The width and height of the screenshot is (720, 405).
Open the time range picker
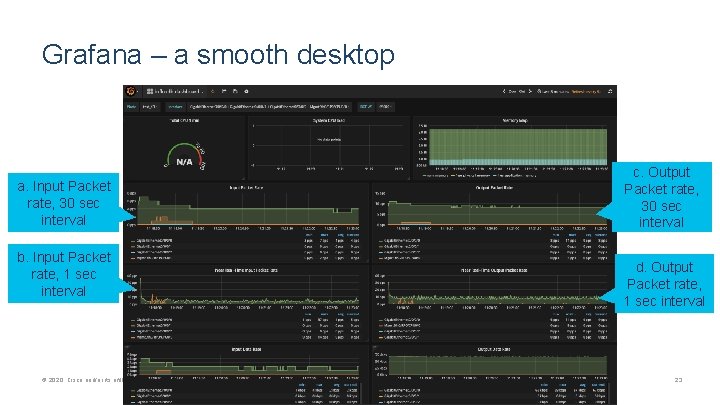[x=568, y=91]
